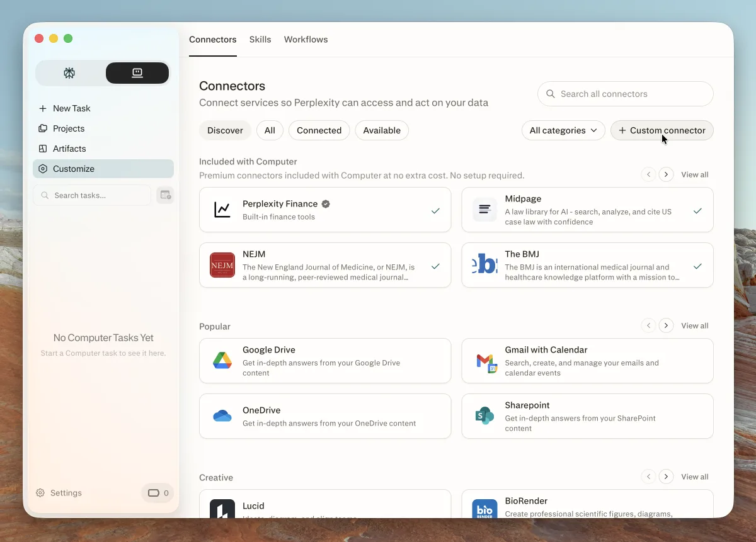Click the search magnifier in connectors search
This screenshot has width=756, height=542.
click(551, 94)
